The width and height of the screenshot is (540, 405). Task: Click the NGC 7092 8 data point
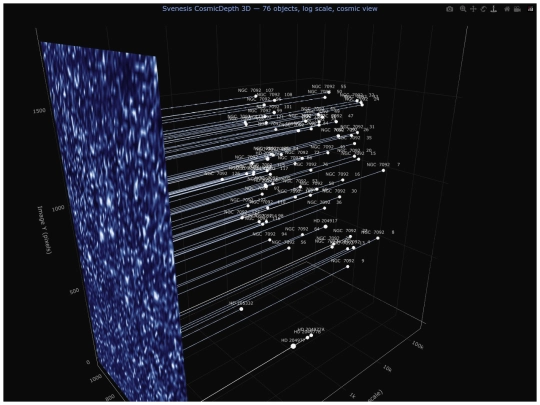[378, 238]
